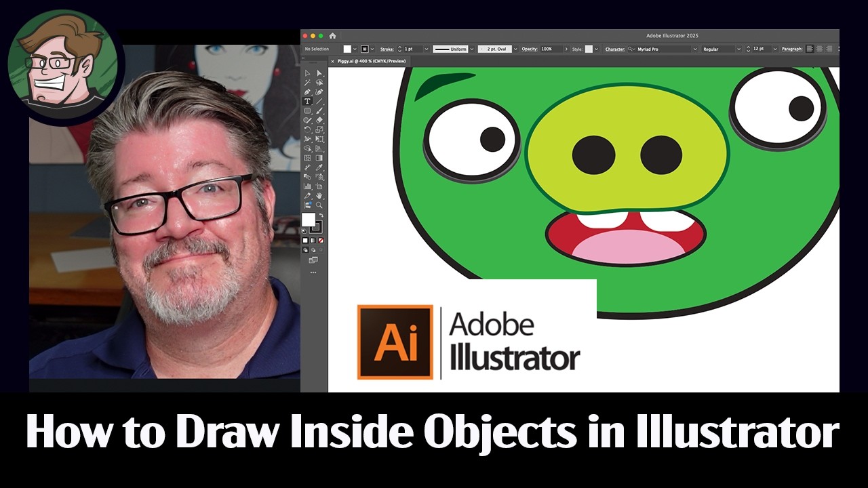Align paragraph right
This screenshot has height=488, width=868.
pos(829,49)
